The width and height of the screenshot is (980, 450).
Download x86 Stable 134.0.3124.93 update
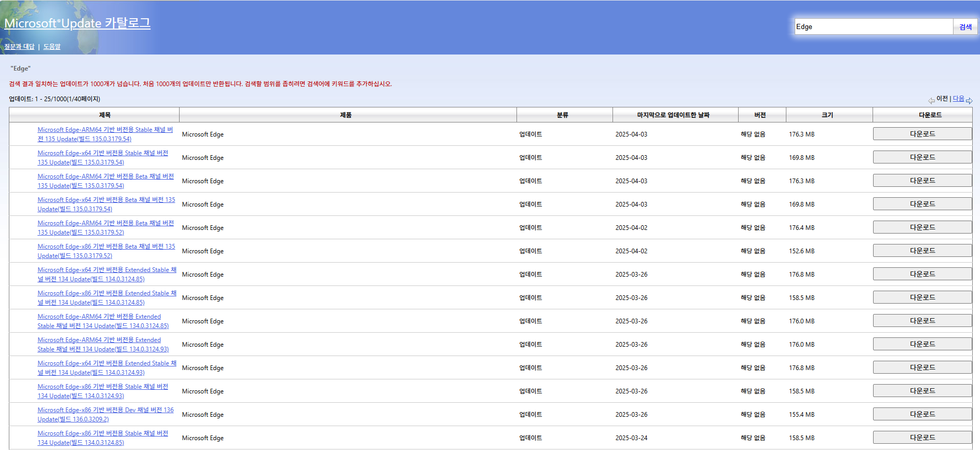(922, 391)
